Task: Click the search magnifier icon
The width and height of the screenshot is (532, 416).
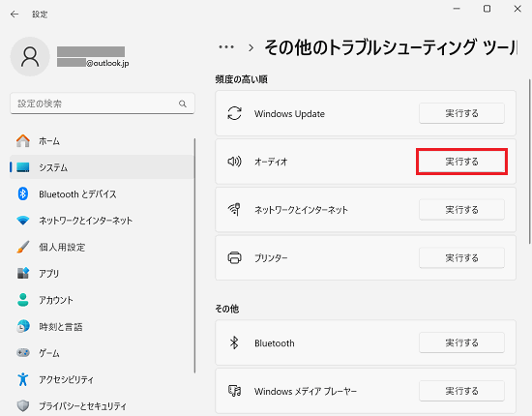Action: 183,104
